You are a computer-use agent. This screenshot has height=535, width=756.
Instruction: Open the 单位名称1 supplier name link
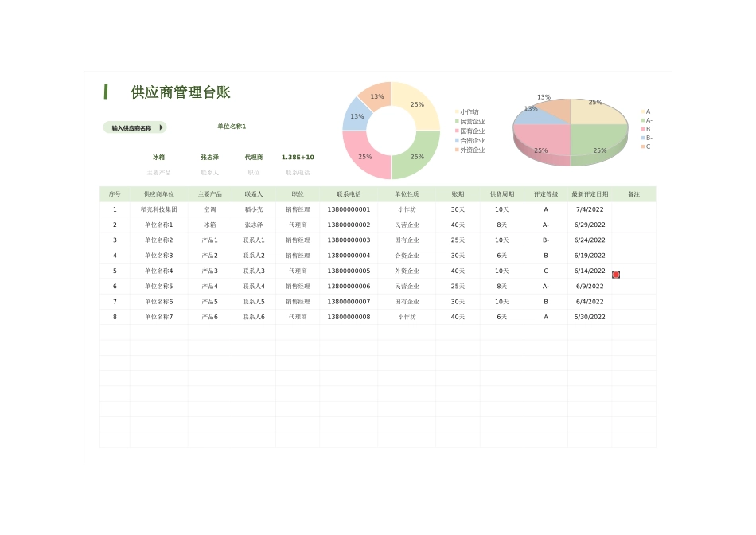233,126
